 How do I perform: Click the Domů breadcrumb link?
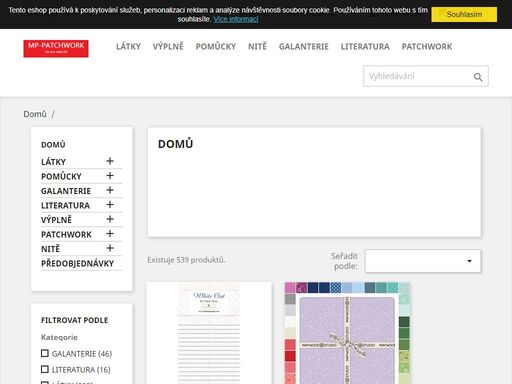(35, 114)
